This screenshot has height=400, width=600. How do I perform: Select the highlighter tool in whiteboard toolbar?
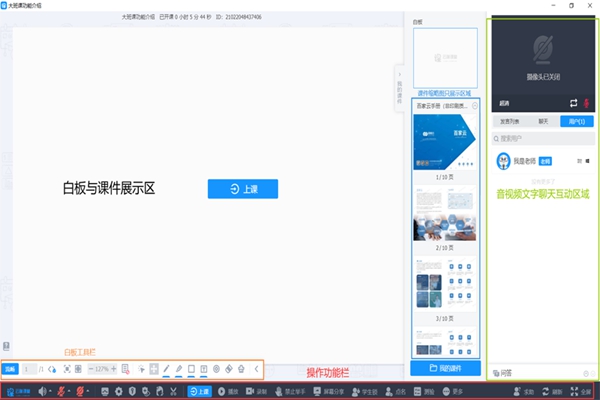(178, 369)
